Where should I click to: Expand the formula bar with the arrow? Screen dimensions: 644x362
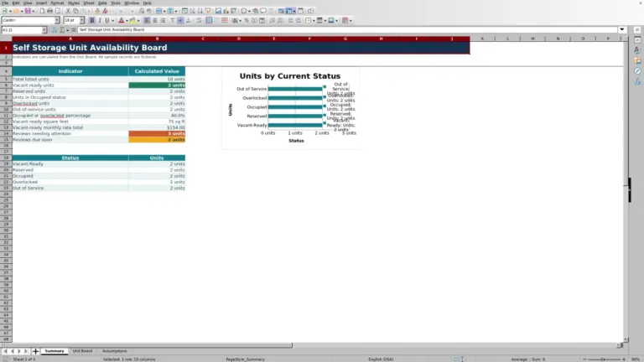point(622,29)
